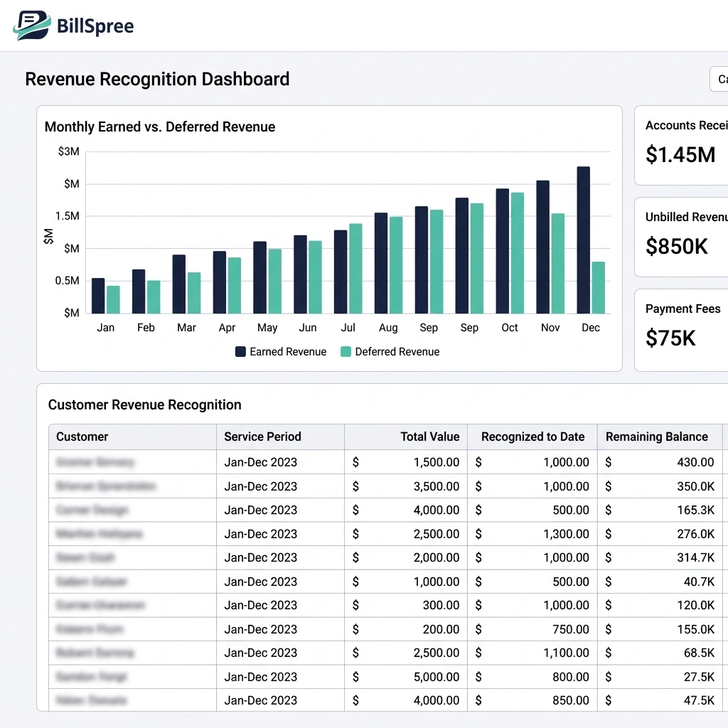Select the October Deferred Revenue bar
This screenshot has height=728, width=728.
pos(518,253)
